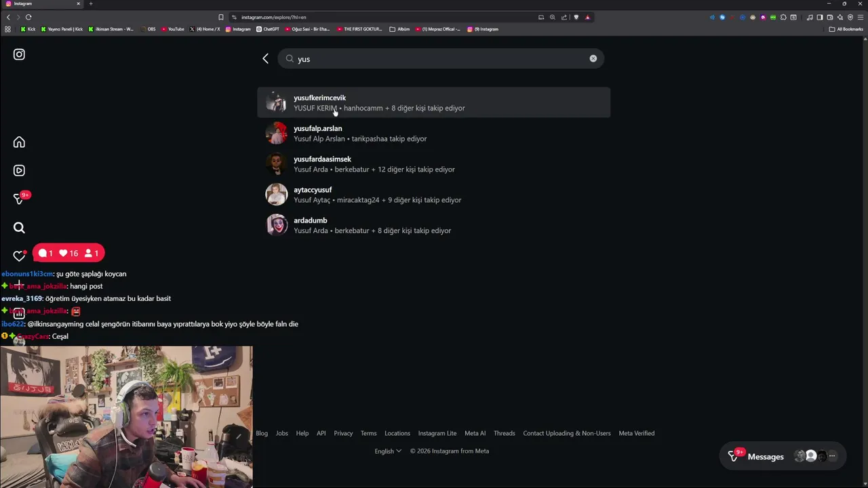Expand the English language dropdown
This screenshot has width=868, height=488.
pos(388,451)
